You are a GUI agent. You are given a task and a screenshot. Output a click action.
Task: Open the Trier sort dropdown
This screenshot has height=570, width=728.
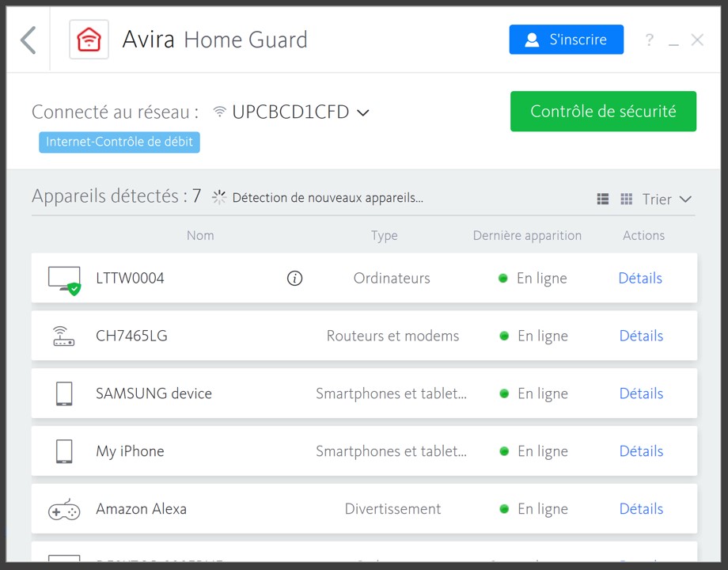pos(667,199)
